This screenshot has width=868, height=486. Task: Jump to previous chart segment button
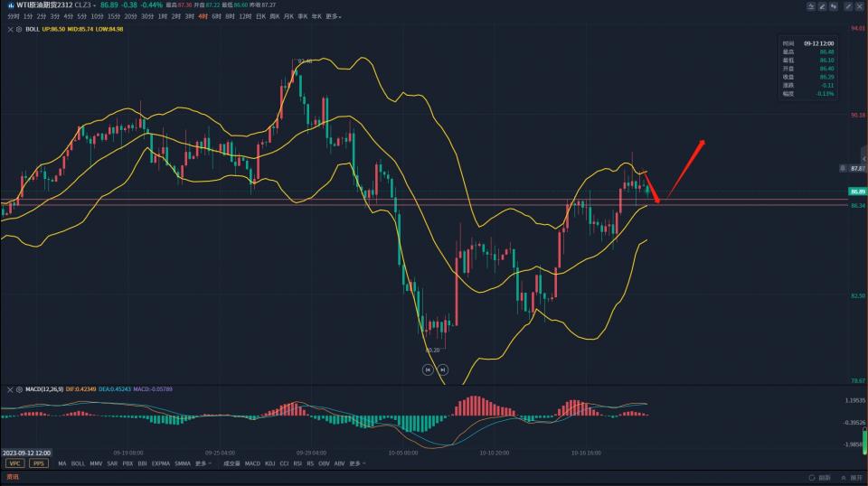[x=428, y=369]
